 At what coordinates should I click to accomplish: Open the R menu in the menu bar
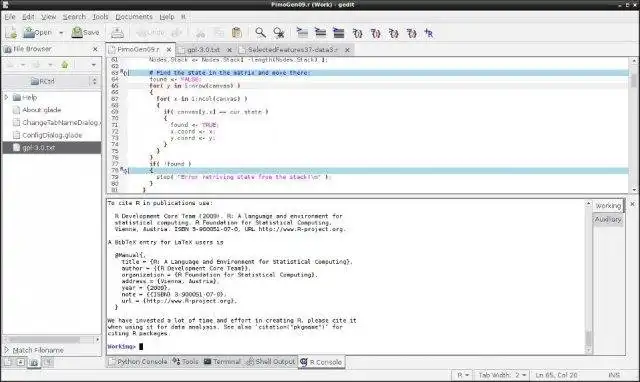pyautogui.click(x=183, y=17)
